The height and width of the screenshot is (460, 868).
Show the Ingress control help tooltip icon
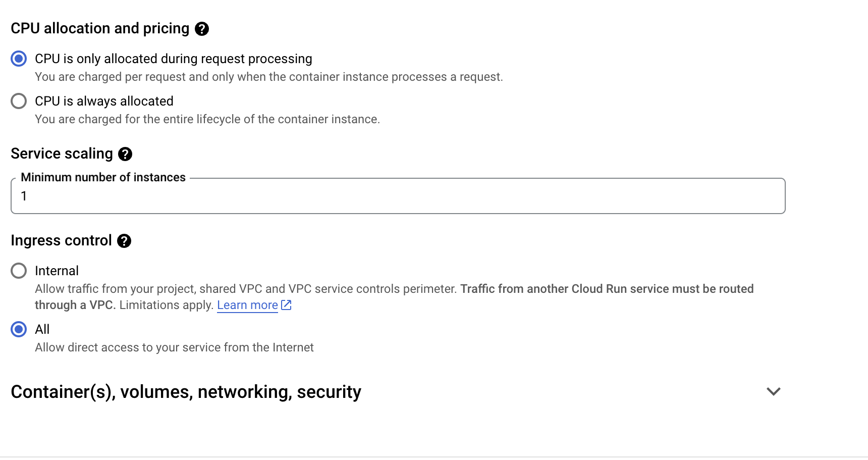pyautogui.click(x=124, y=241)
